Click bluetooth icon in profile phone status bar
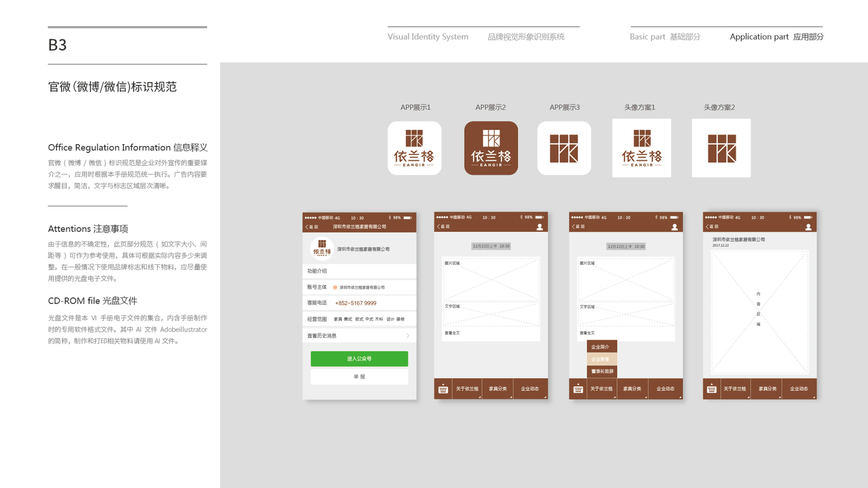The height and width of the screenshot is (488, 868). (390, 217)
